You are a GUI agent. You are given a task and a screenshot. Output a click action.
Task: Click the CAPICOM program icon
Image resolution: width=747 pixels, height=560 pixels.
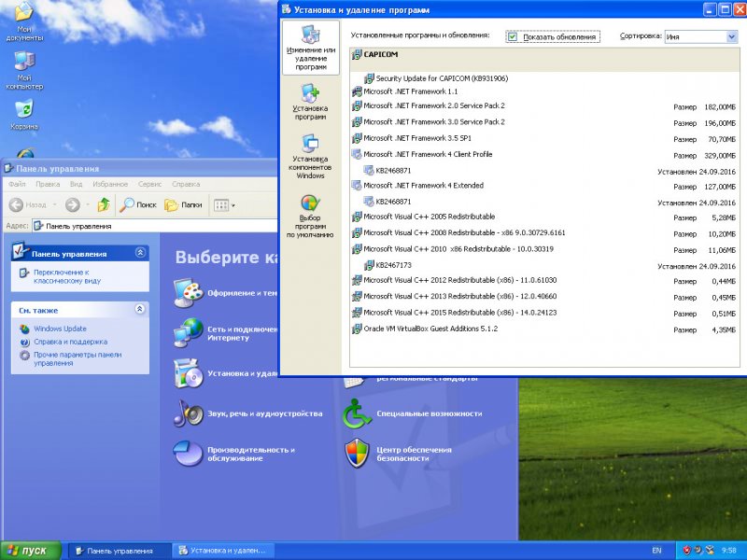[357, 55]
